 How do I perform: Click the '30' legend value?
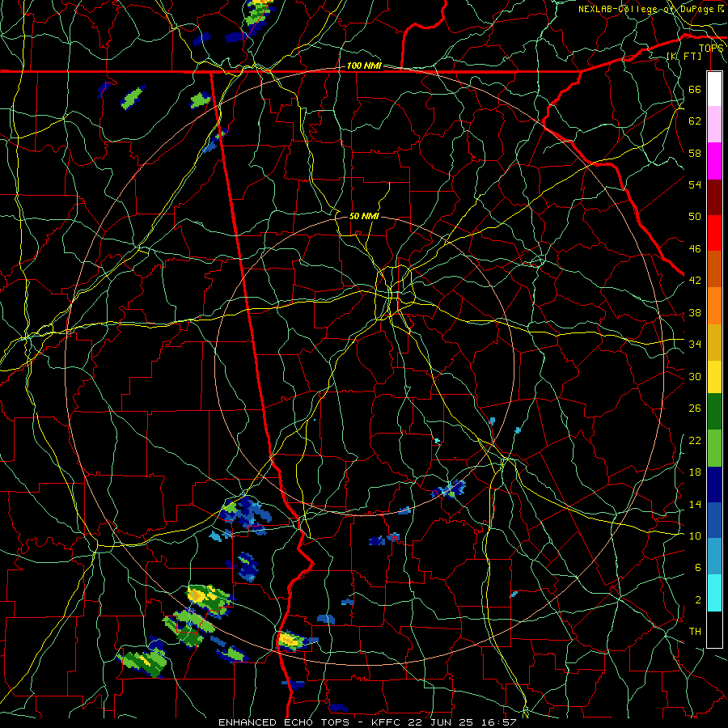tap(695, 376)
